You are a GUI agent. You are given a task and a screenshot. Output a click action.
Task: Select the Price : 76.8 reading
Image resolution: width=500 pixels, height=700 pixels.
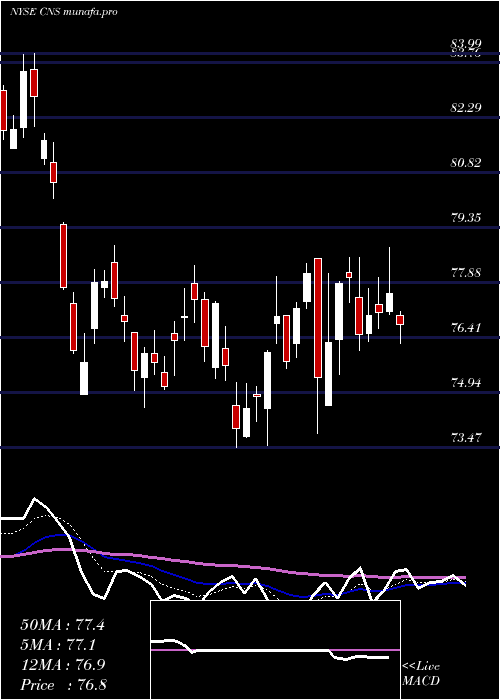pos(62,684)
